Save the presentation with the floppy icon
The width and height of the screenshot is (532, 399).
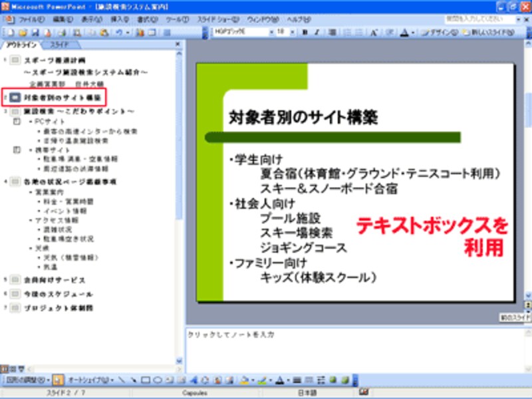(35, 33)
